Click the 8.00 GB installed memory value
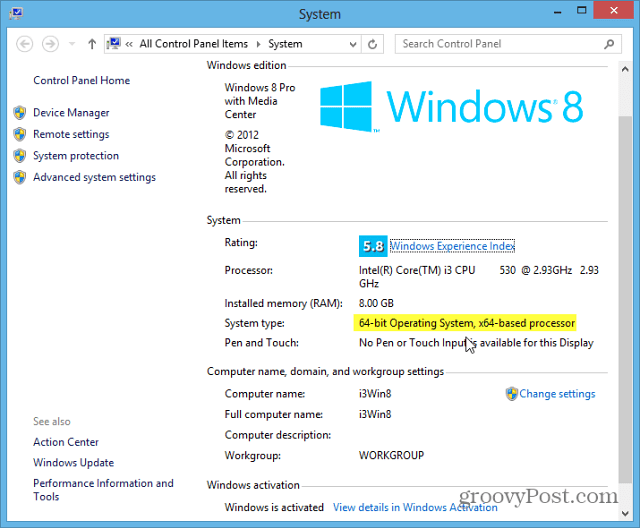640x528 pixels. point(376,303)
